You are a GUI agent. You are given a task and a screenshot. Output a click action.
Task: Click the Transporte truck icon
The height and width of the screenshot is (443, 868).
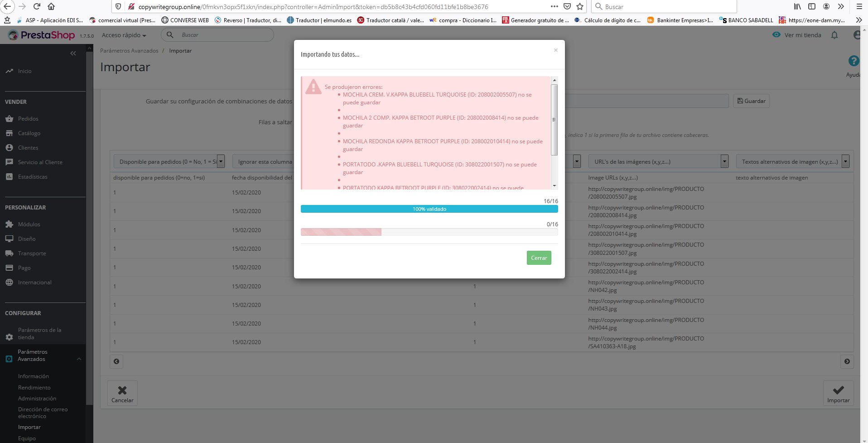[9, 253]
